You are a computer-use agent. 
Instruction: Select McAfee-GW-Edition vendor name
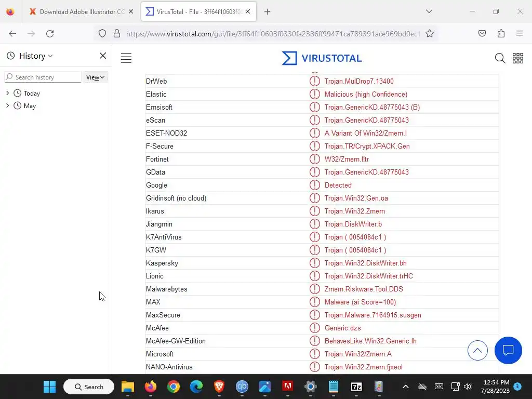pos(176,341)
